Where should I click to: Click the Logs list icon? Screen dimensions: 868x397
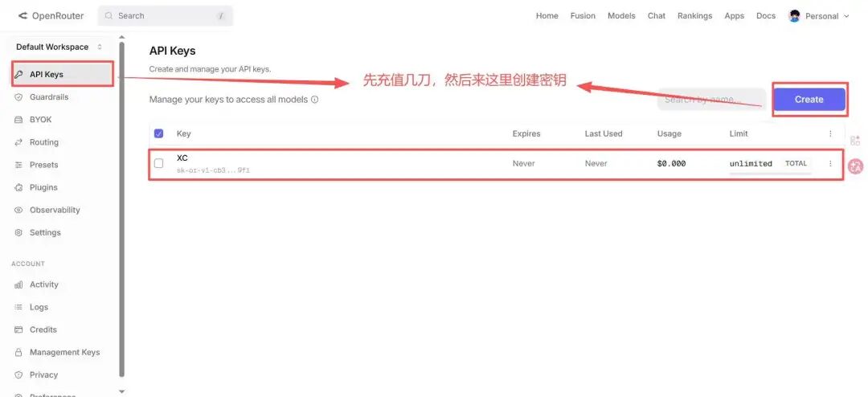[18, 307]
